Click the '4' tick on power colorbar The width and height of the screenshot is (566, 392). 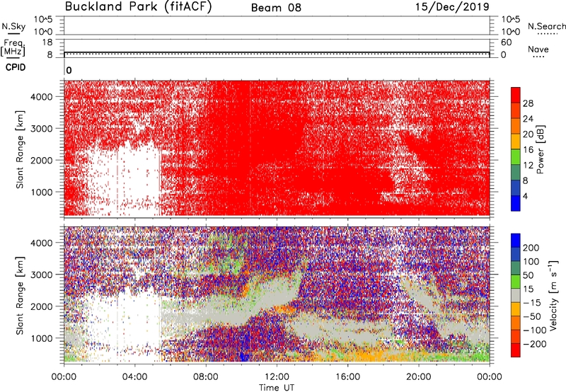tap(525, 196)
